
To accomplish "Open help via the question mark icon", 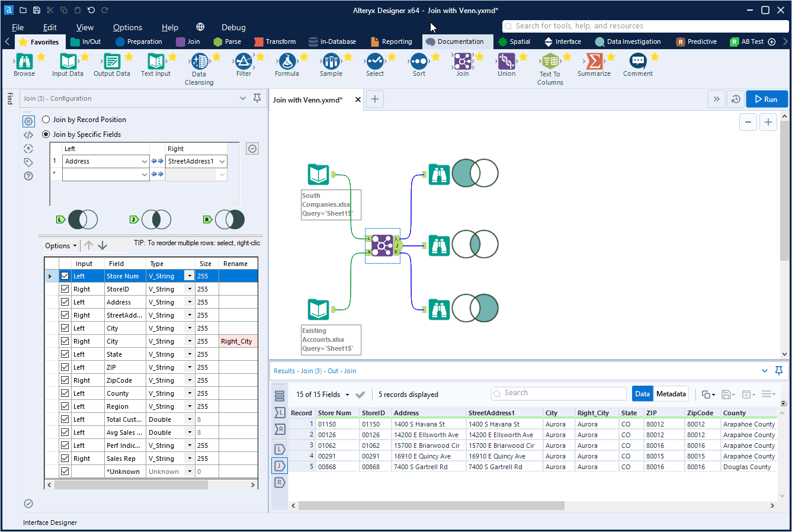I will point(28,176).
